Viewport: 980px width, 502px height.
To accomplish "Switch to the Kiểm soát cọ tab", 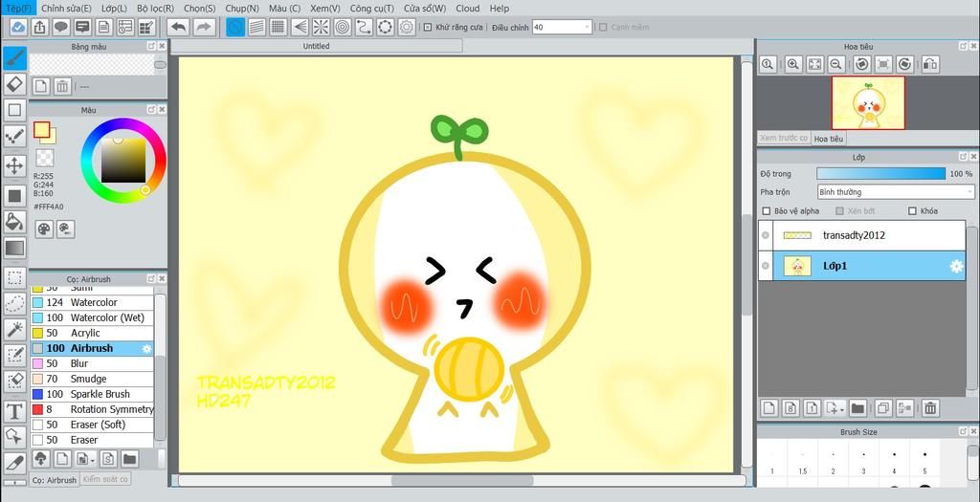I will pyautogui.click(x=105, y=479).
